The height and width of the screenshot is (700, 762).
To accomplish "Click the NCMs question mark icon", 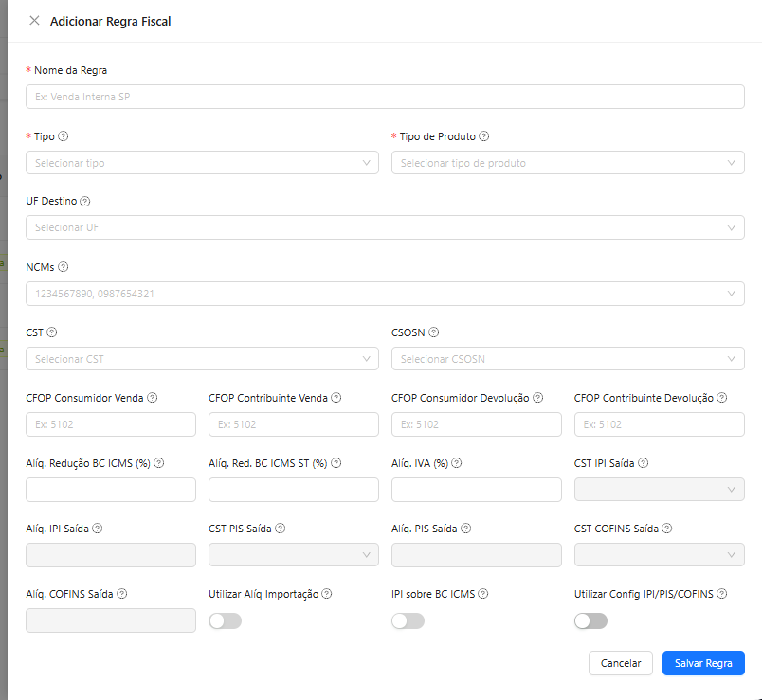I will coord(63,267).
